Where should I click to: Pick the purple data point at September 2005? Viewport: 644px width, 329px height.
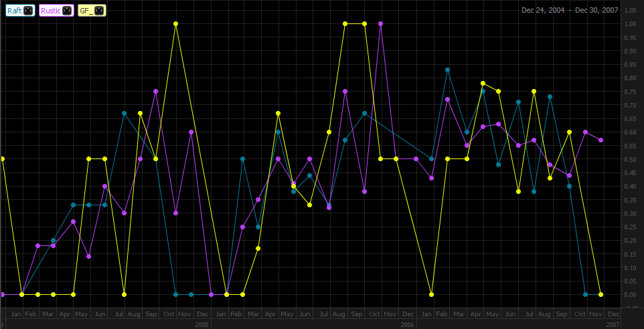click(156, 92)
